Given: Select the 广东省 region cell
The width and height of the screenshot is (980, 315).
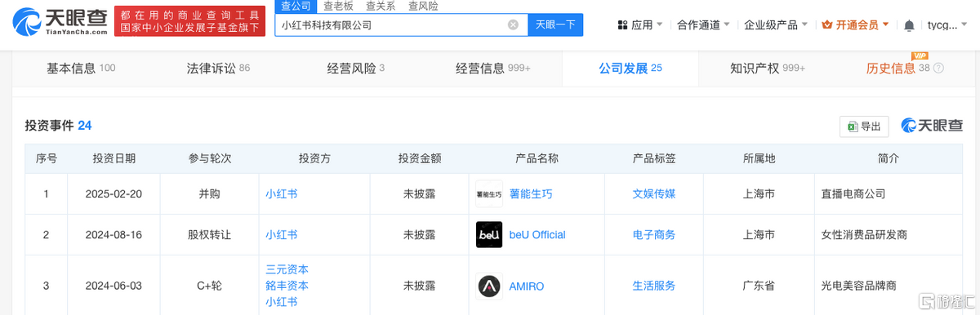Looking at the screenshot, I should (759, 286).
